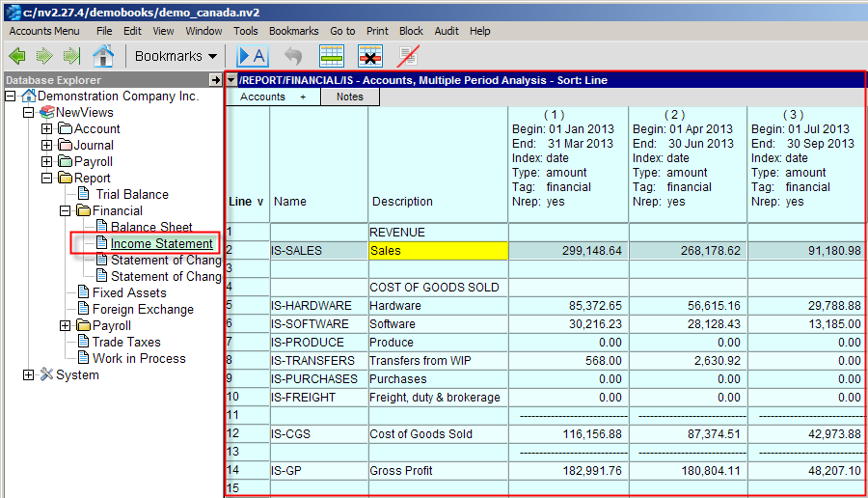This screenshot has width=868, height=498.
Task: Click the insert row toolbar icon
Action: click(332, 56)
